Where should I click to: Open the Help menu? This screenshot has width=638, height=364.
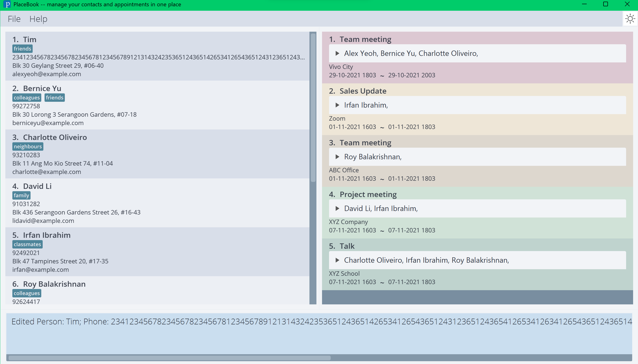pos(38,19)
